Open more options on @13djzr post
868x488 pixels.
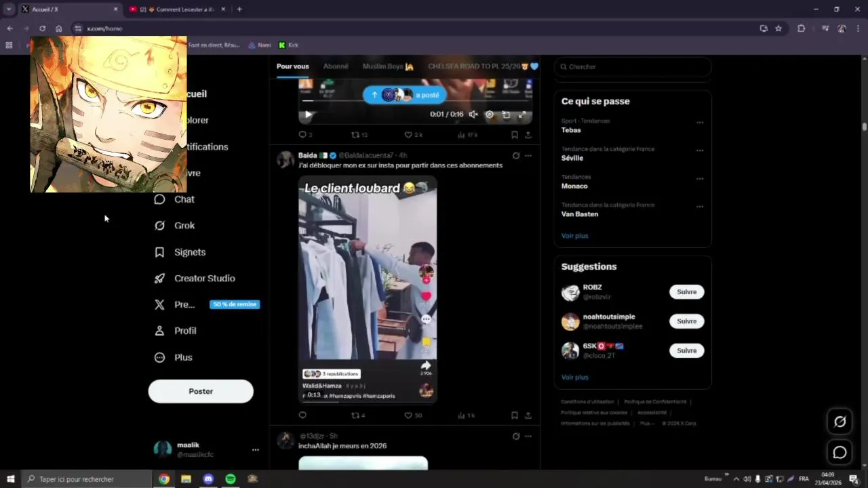(x=528, y=436)
